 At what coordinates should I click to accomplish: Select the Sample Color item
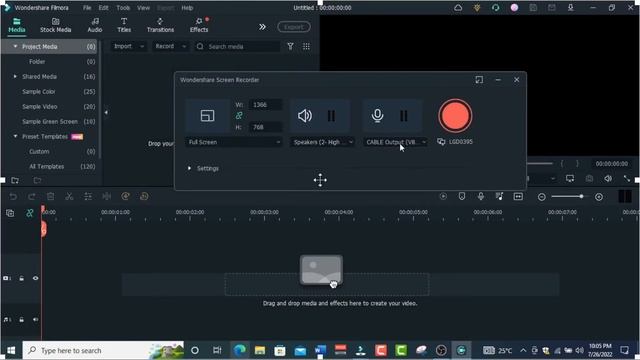click(x=39, y=91)
